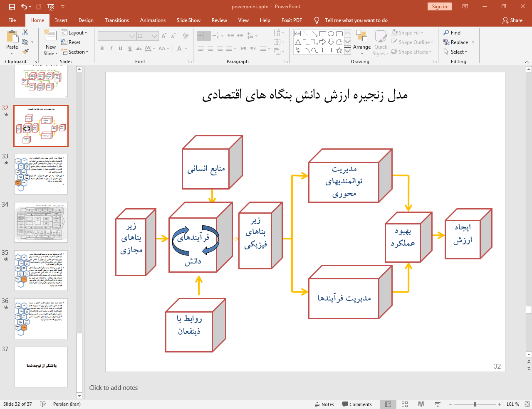
Task: Open the Change Case dropdown
Action: coord(164,49)
